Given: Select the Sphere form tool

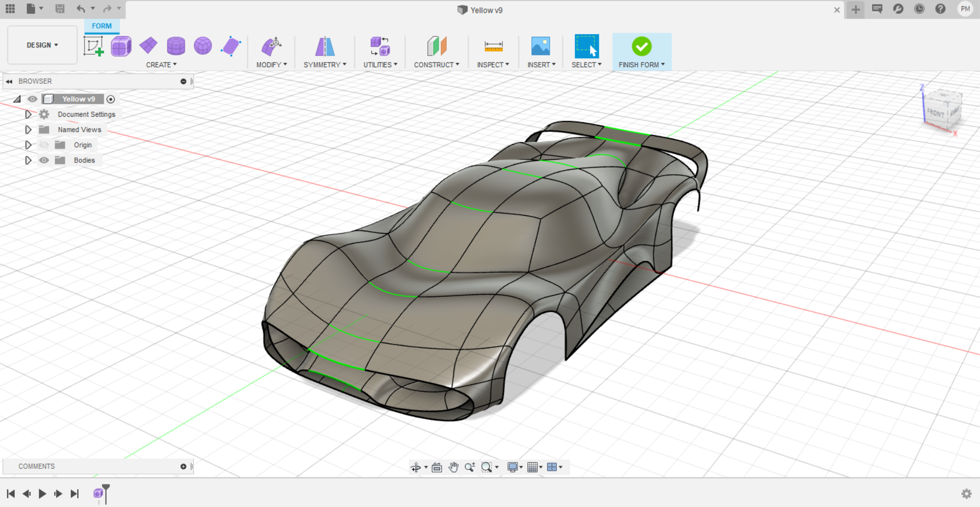Looking at the screenshot, I should coord(203,46).
